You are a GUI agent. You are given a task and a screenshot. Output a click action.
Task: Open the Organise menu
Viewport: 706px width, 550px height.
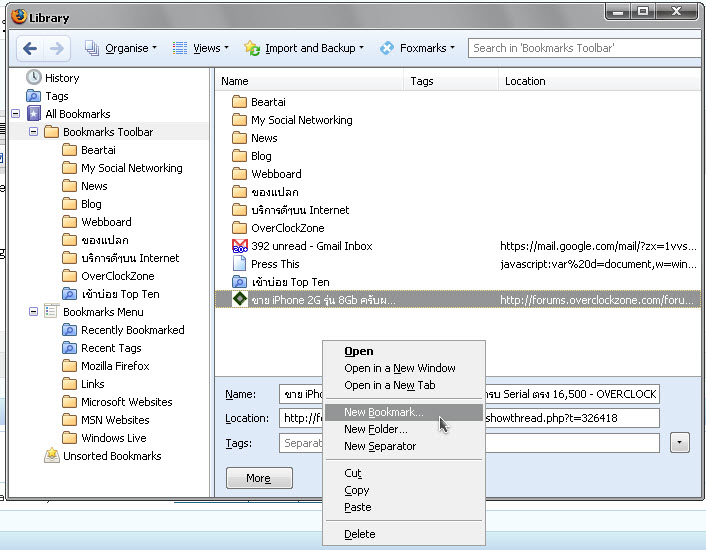click(x=121, y=48)
